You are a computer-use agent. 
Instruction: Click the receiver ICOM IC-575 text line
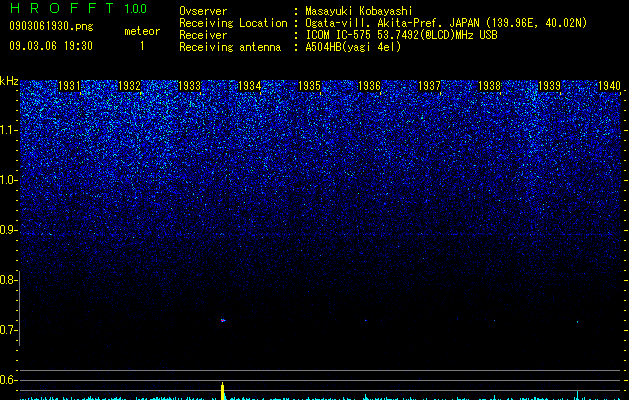tap(402, 35)
